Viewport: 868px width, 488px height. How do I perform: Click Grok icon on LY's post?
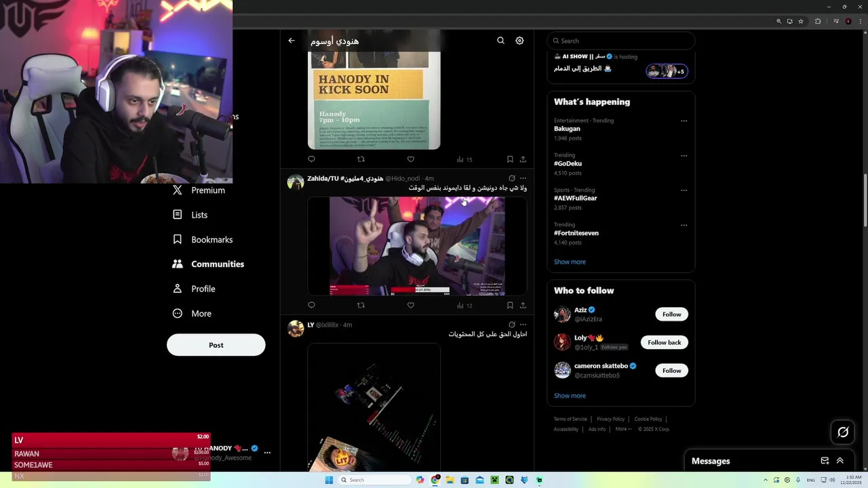[x=512, y=325]
